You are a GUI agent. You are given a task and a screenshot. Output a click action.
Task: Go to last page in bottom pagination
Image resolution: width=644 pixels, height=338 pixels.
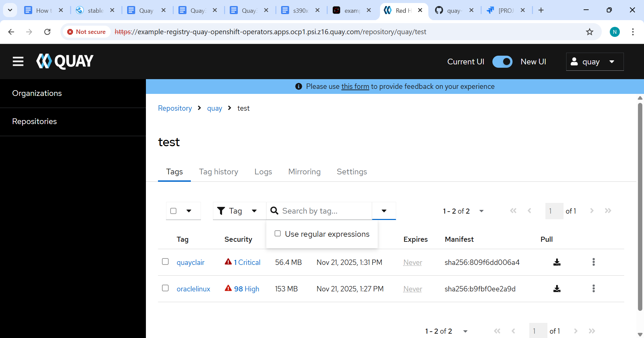point(592,331)
